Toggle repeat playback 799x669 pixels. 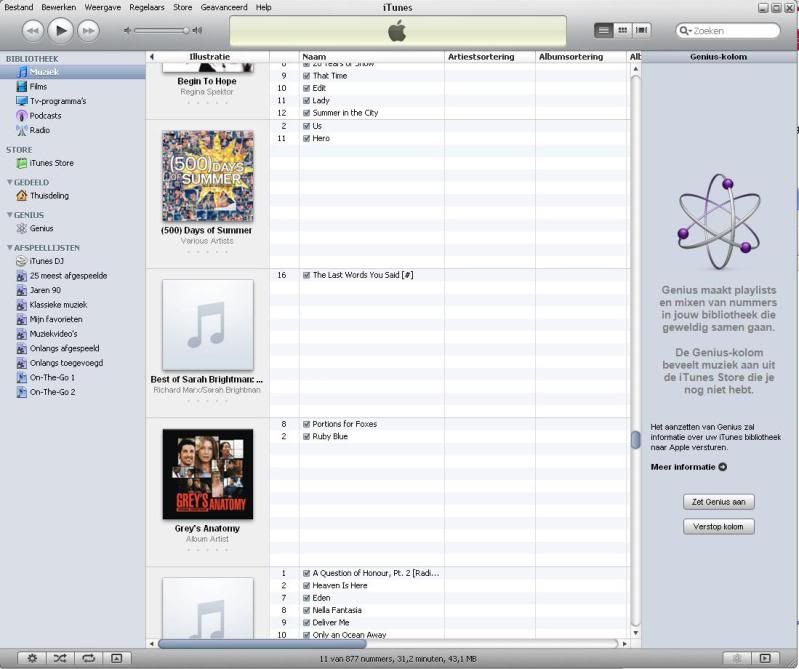88,658
